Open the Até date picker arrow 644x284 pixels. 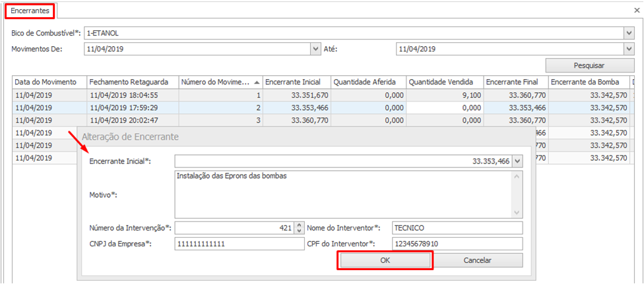(x=629, y=49)
